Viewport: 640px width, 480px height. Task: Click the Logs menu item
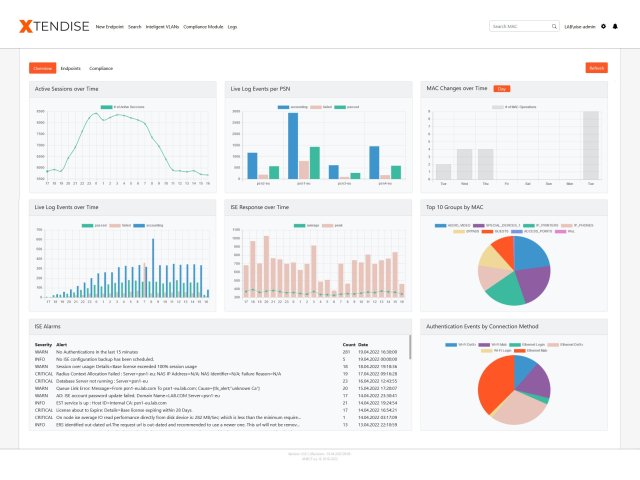coord(233,26)
